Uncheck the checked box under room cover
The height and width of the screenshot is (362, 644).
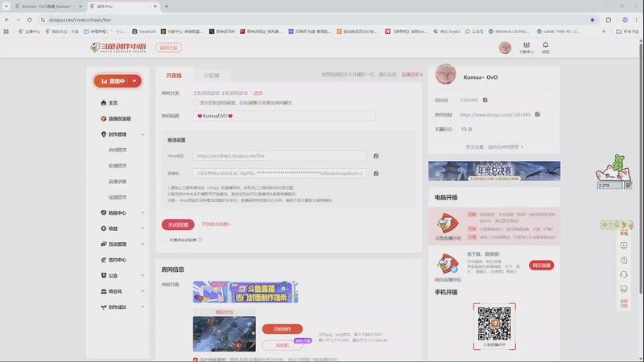[196, 360]
